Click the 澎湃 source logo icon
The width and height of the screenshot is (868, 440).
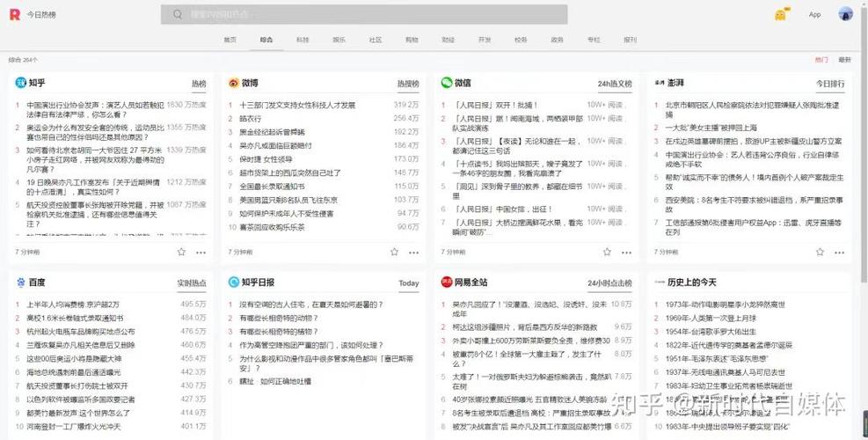tap(660, 83)
